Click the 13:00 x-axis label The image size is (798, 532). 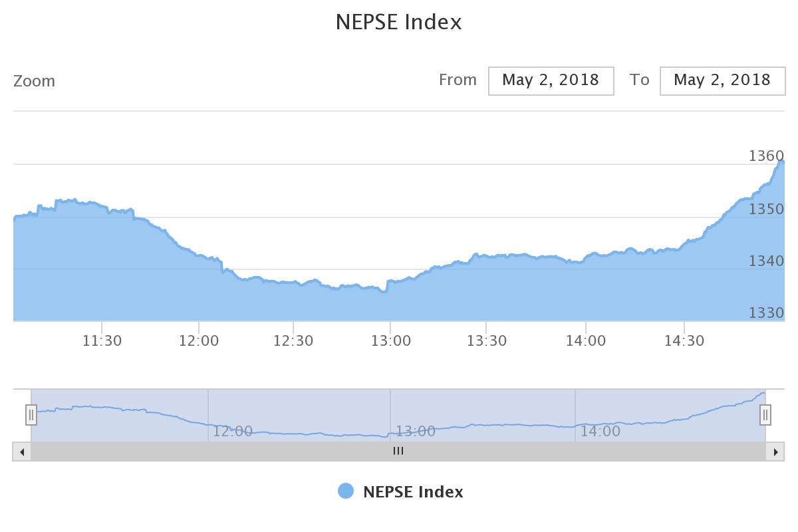[390, 341]
